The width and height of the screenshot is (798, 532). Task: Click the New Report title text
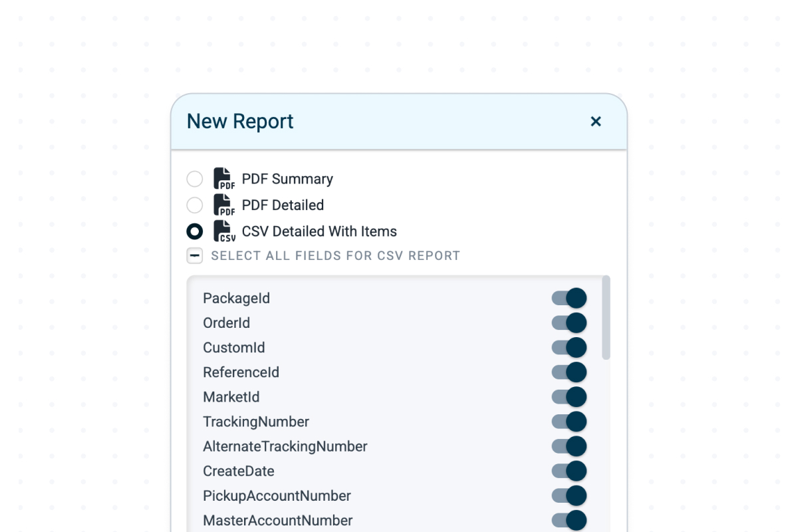coord(239,121)
